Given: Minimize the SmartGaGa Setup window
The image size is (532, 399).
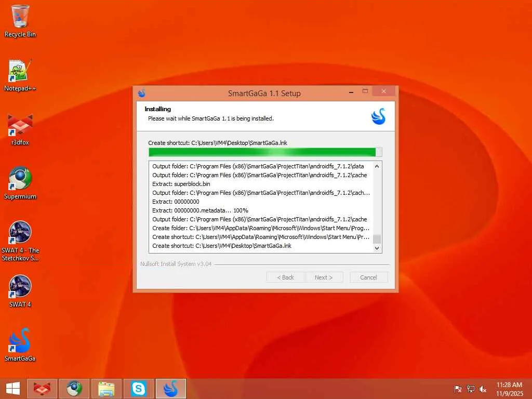Looking at the screenshot, I should (351, 92).
